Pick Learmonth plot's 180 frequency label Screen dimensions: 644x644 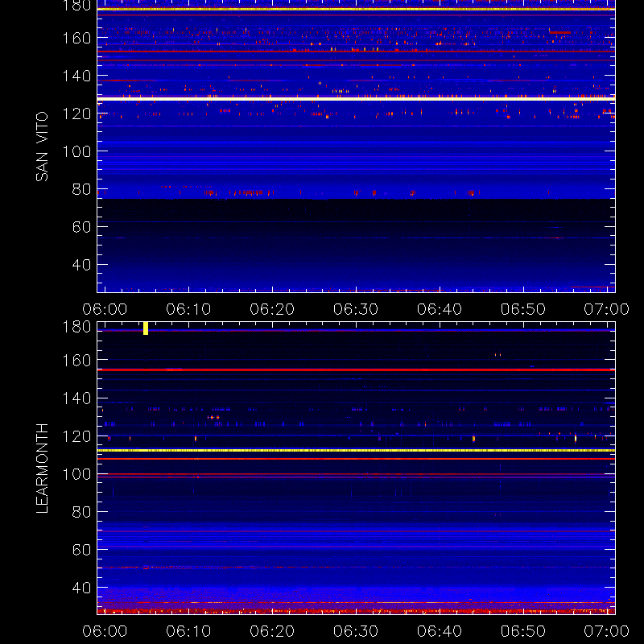76,327
